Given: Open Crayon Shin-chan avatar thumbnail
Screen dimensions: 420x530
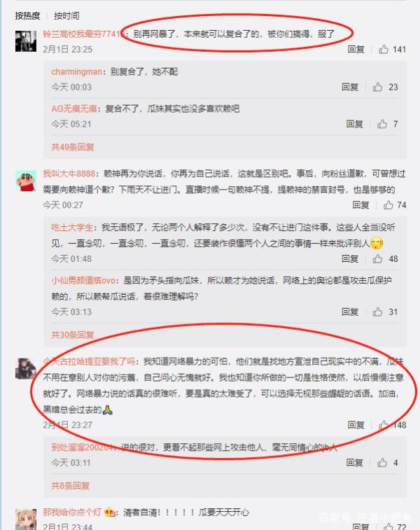Looking at the screenshot, I should 26,181.
